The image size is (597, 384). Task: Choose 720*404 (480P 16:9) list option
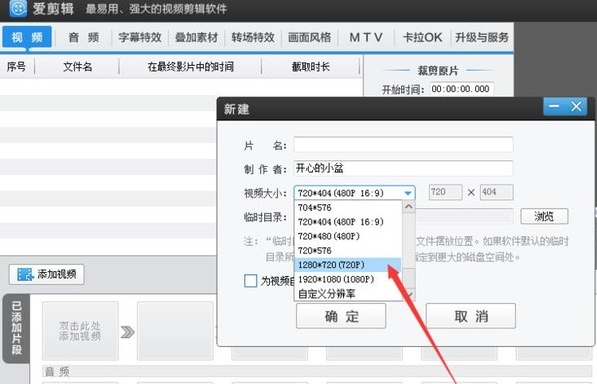coord(348,222)
